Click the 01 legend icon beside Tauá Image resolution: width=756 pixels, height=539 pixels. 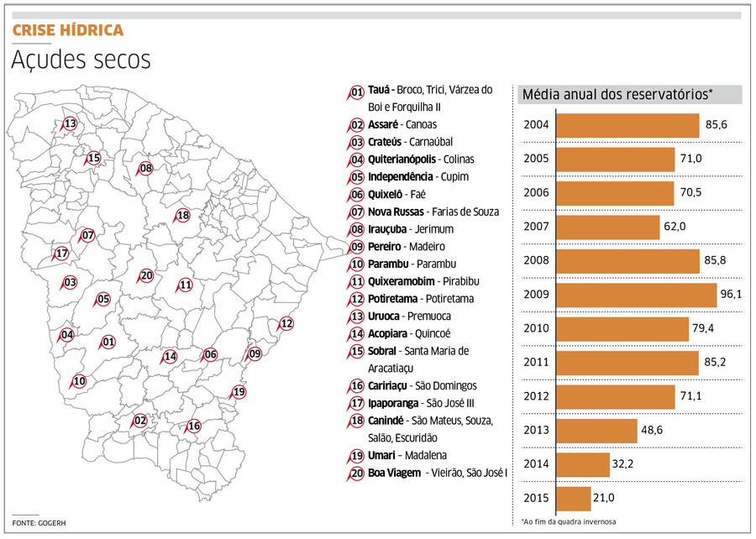(356, 92)
